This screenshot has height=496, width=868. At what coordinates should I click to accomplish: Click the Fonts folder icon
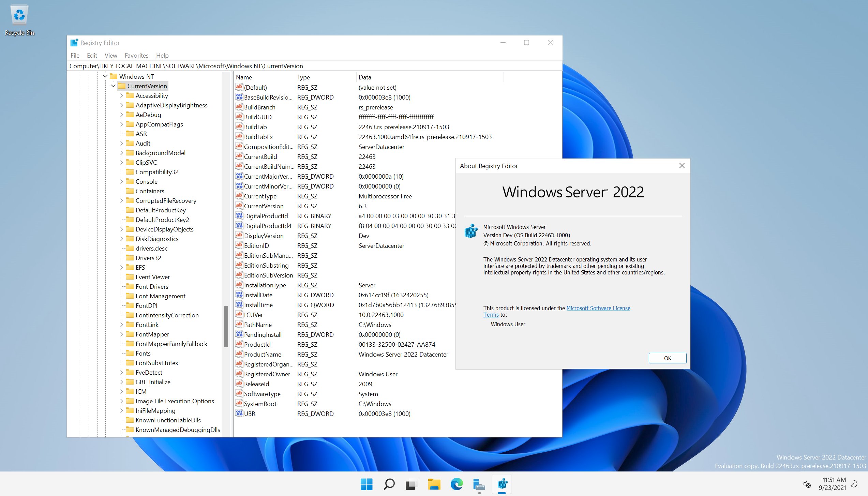(x=130, y=353)
